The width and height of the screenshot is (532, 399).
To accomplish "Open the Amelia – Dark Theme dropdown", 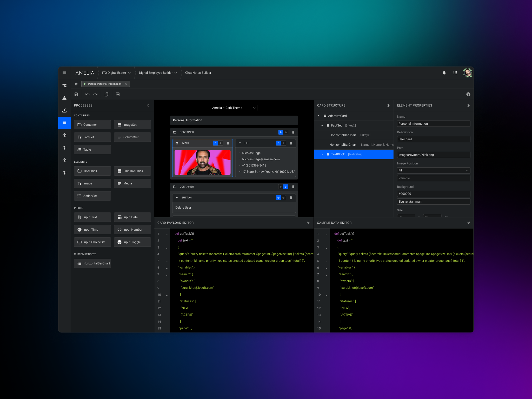I will (234, 108).
